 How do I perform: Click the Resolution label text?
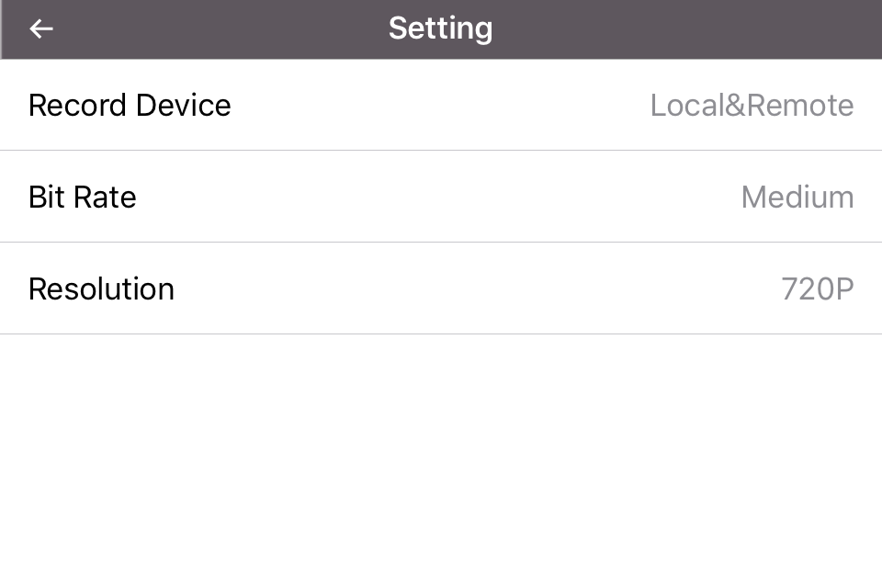pos(101,288)
